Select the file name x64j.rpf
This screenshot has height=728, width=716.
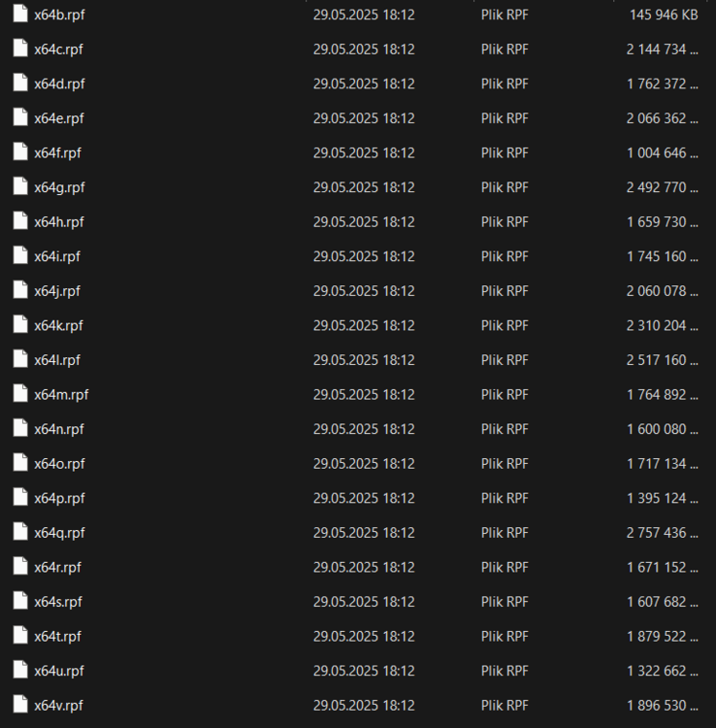pyautogui.click(x=57, y=291)
